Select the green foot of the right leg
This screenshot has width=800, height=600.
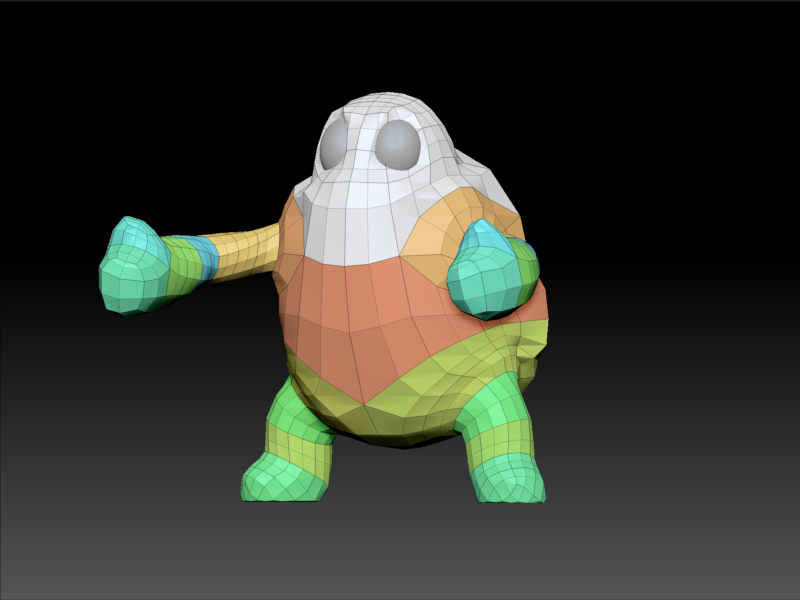pos(508,480)
